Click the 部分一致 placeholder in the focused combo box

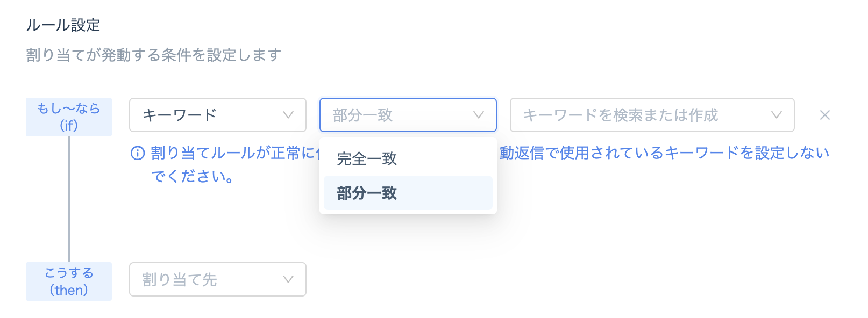(x=362, y=115)
